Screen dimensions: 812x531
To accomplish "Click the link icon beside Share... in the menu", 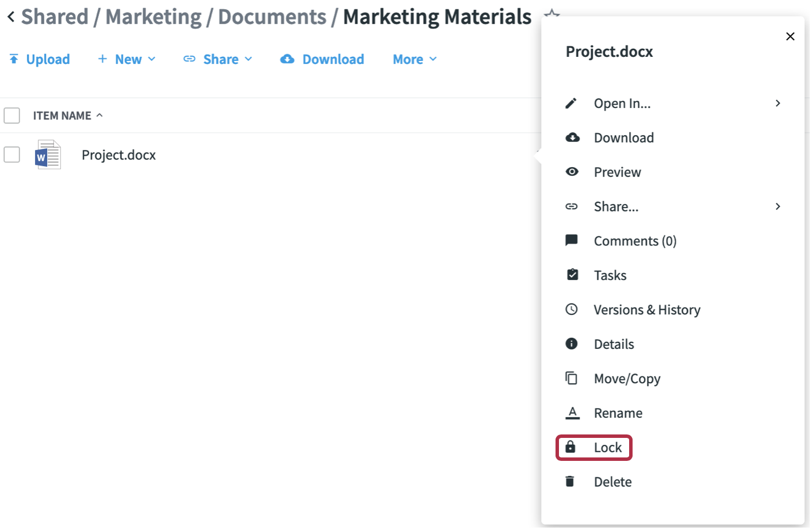I will (x=572, y=206).
